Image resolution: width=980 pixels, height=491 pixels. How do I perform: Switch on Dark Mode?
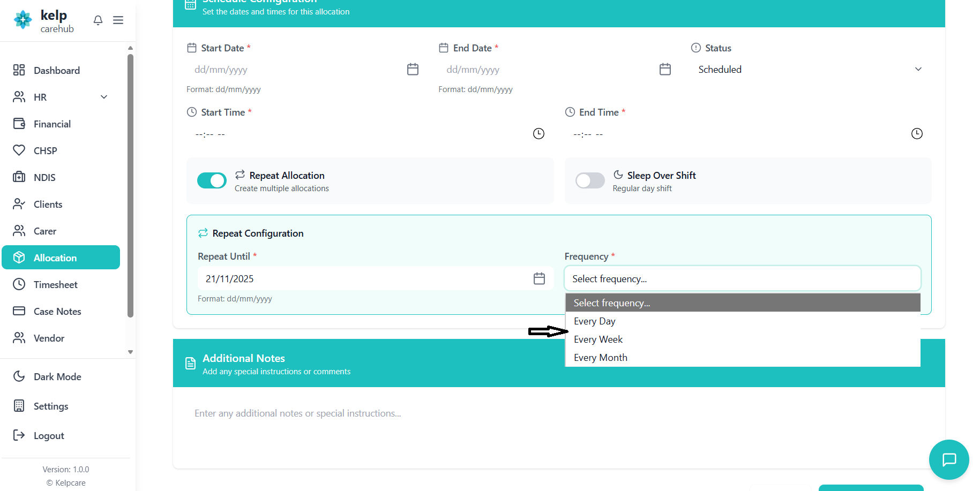click(57, 377)
